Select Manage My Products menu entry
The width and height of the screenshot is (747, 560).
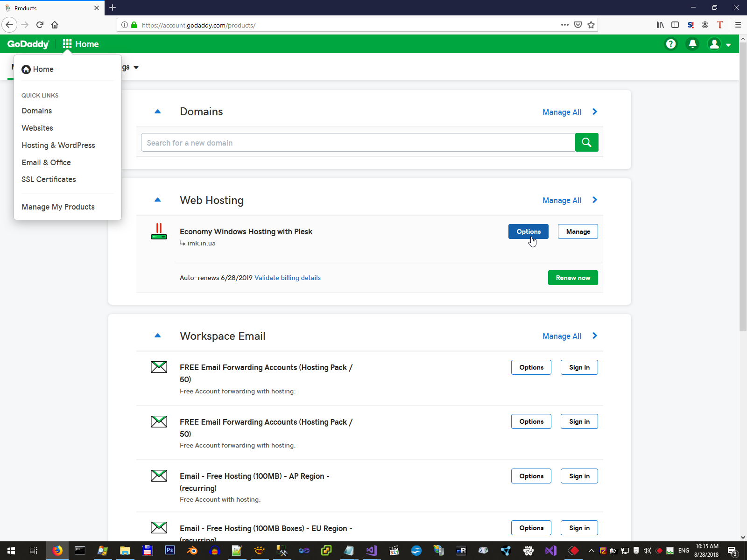click(58, 207)
